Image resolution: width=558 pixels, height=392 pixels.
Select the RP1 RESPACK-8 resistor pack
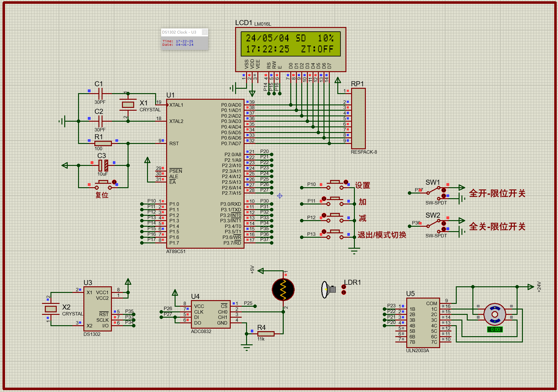[x=358, y=119]
